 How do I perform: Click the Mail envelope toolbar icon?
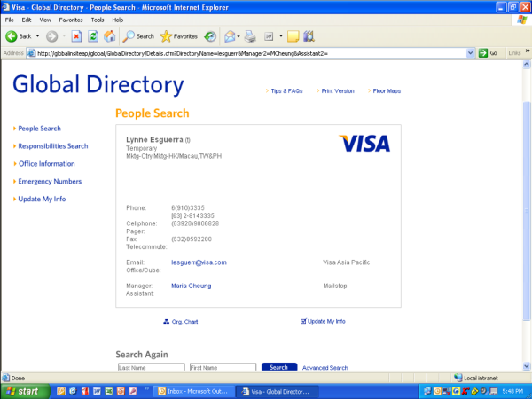tap(230, 36)
